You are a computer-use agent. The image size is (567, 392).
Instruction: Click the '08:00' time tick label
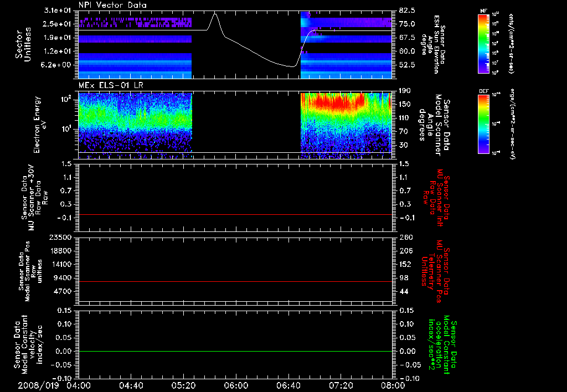(x=393, y=385)
